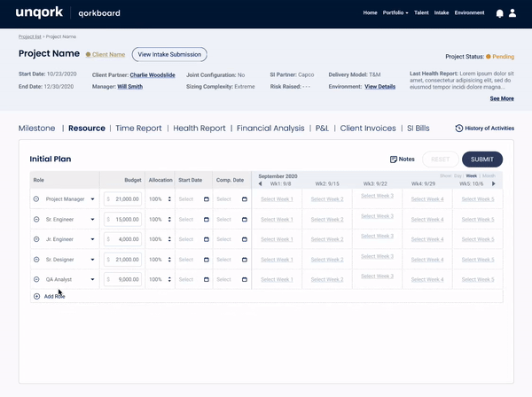Screen dimensions: 532x397
Task: Adjust Sr. Designer allocation stepper
Action: pos(169,260)
